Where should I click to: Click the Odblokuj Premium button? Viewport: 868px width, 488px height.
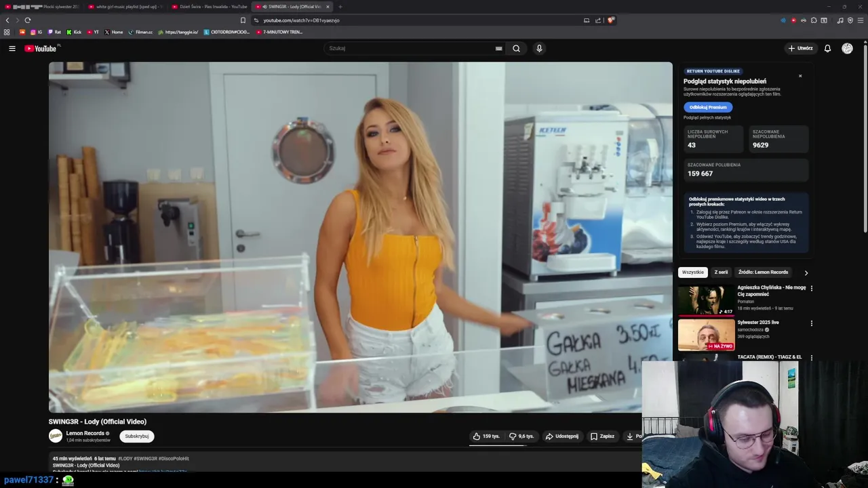pyautogui.click(x=708, y=107)
